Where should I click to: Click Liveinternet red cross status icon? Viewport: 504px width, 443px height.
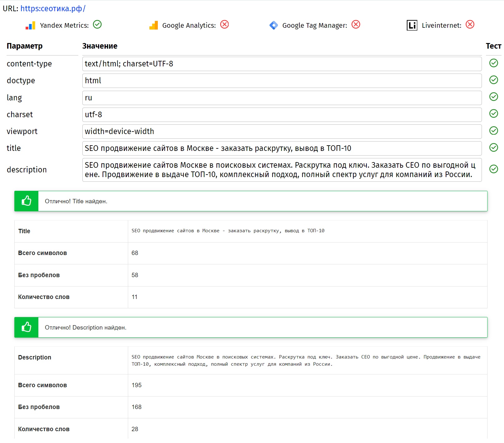[x=470, y=24]
